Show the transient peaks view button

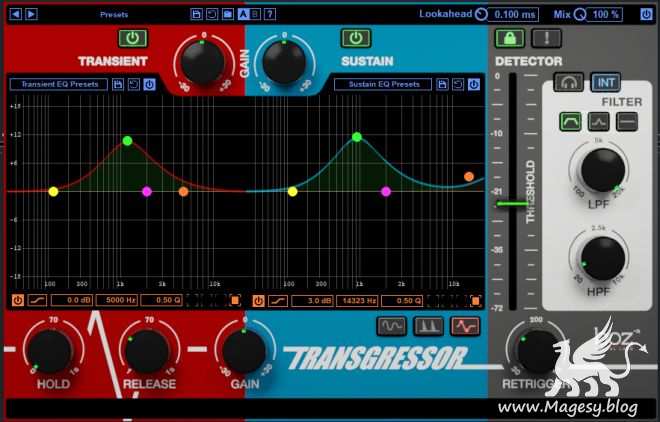pyautogui.click(x=428, y=326)
